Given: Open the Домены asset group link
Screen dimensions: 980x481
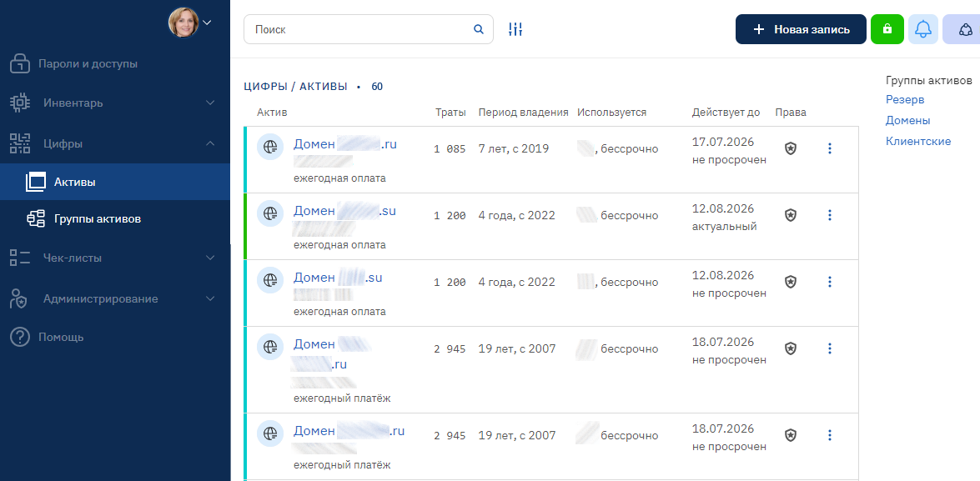Looking at the screenshot, I should click(907, 121).
